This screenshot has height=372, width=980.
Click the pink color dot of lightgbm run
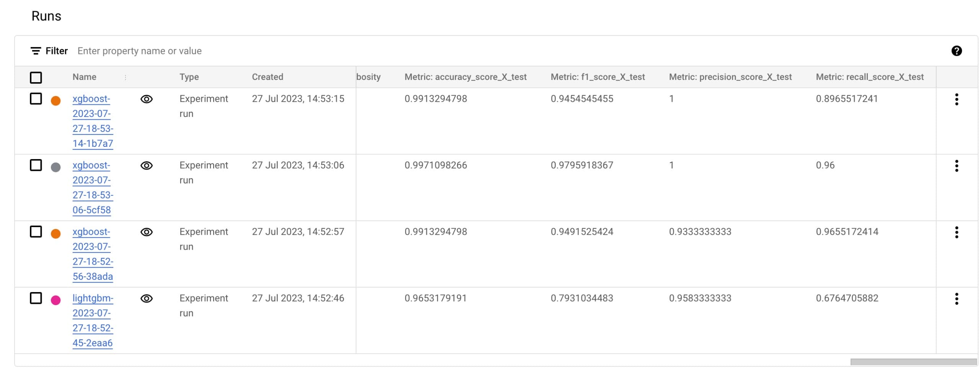[x=56, y=301]
